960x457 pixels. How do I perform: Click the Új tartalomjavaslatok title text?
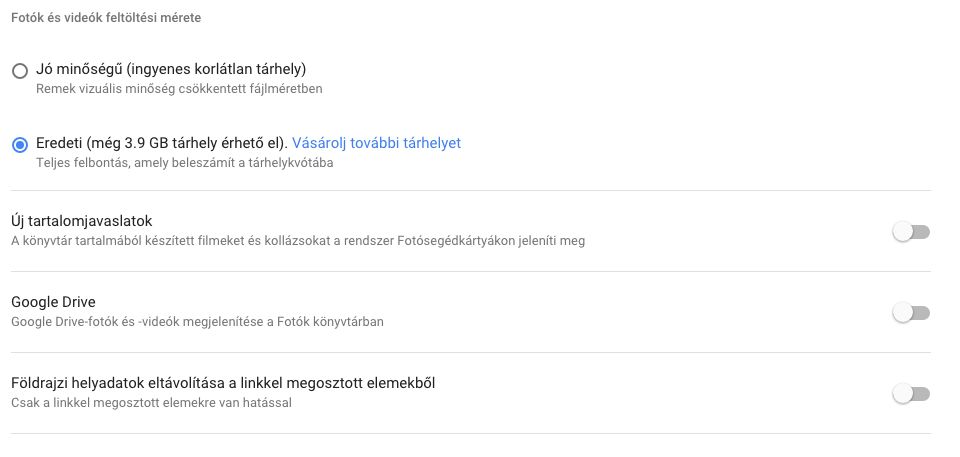click(x=81, y=221)
